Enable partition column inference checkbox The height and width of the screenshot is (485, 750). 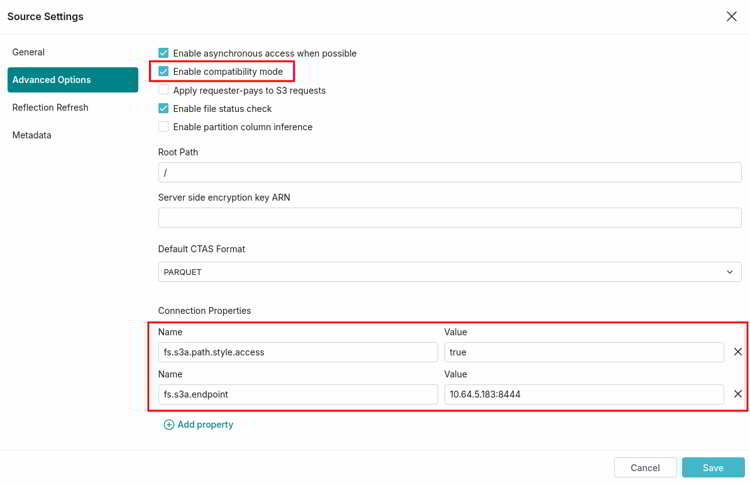click(164, 127)
